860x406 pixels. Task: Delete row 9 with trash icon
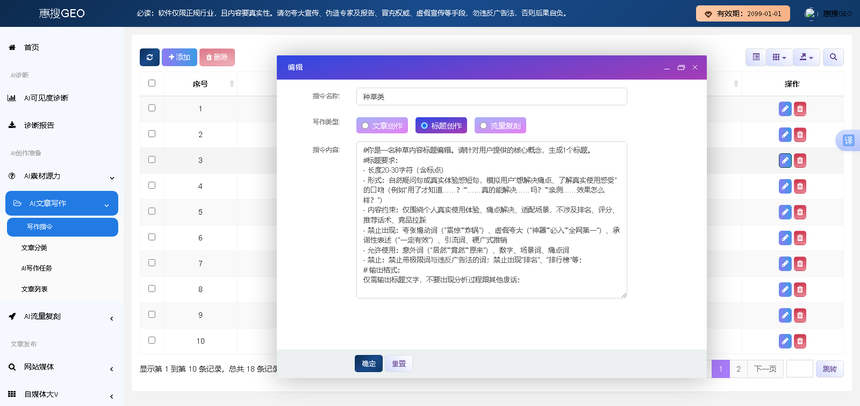800,315
